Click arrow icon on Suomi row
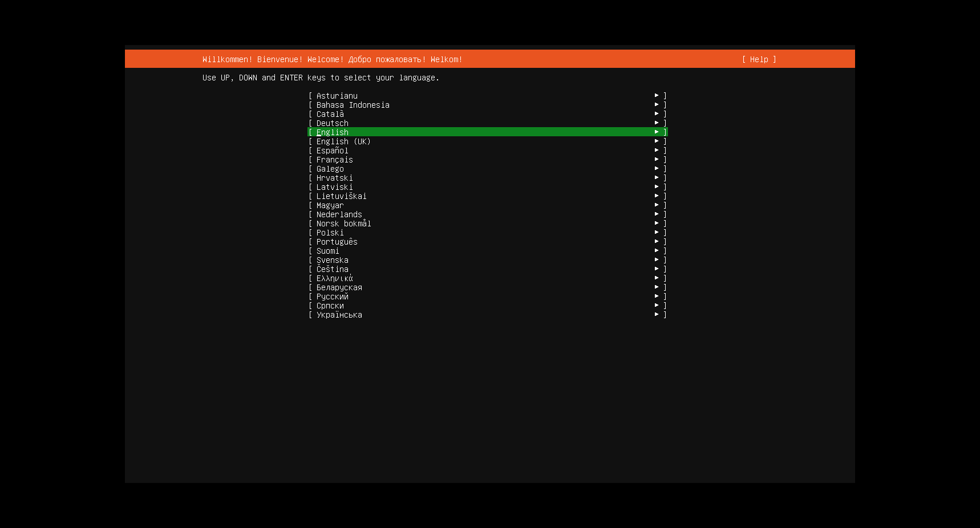The height and width of the screenshot is (528, 980). 657,250
